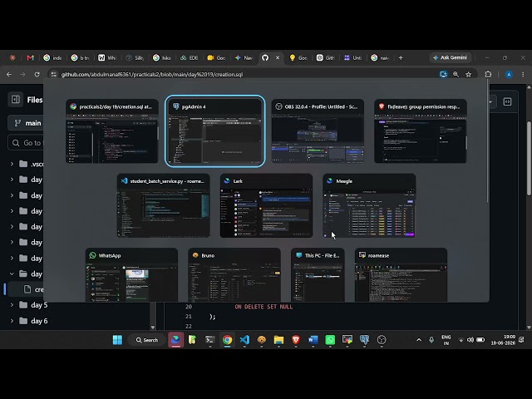Image resolution: width=532 pixels, height=399 pixels.
Task: Open File Explorer from the taskbar
Action: [x=278, y=340]
